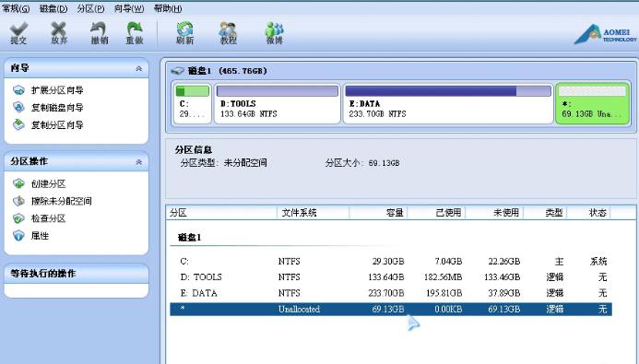
Task: Choose 擦除未分配空间 operation
Action: pyautogui.click(x=62, y=201)
